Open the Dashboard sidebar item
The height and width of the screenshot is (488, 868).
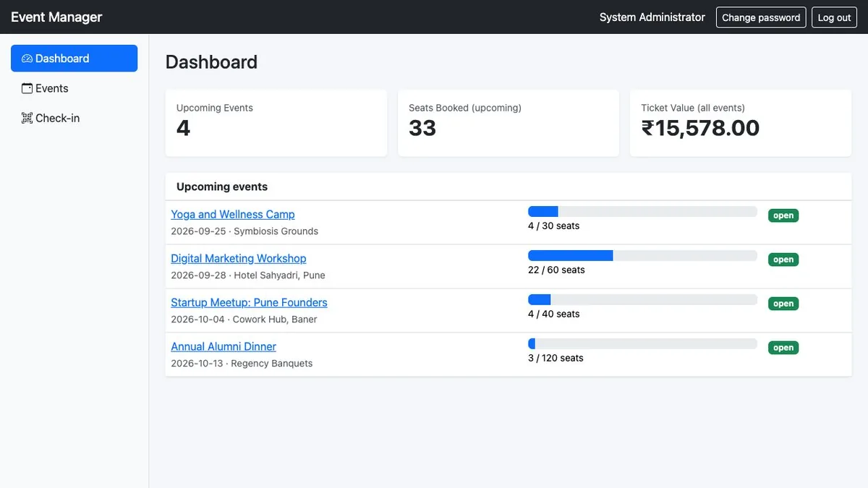(x=74, y=59)
